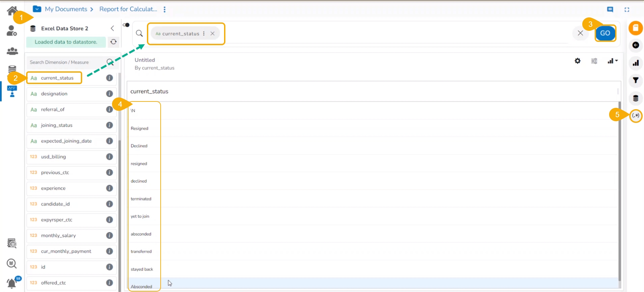
Task: Show info for usd_billing field
Action: click(109, 157)
